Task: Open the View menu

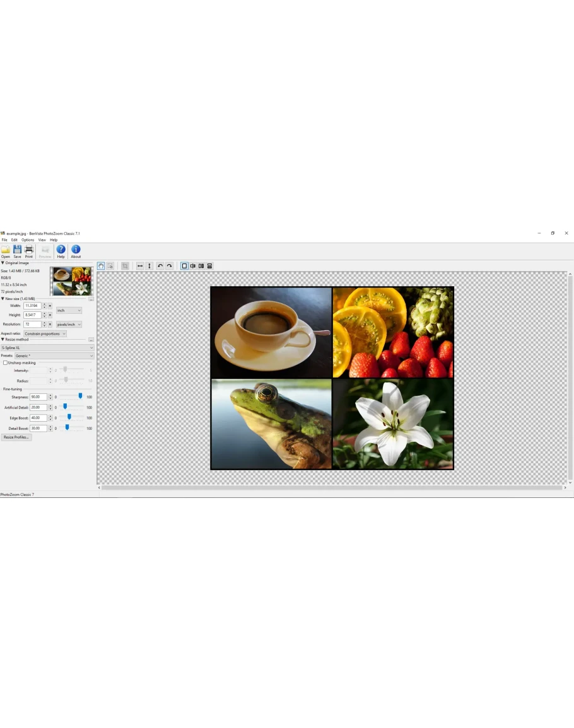Action: 42,240
